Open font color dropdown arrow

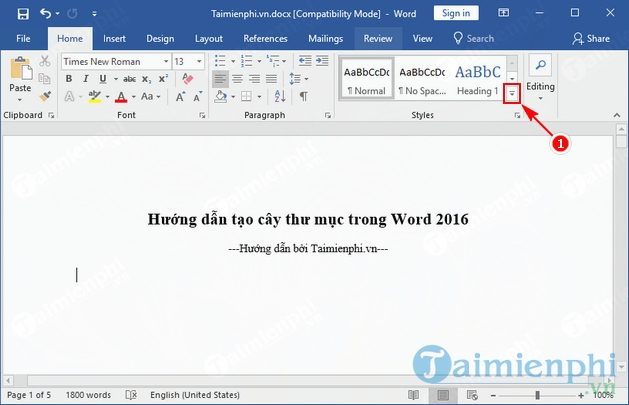134,97
